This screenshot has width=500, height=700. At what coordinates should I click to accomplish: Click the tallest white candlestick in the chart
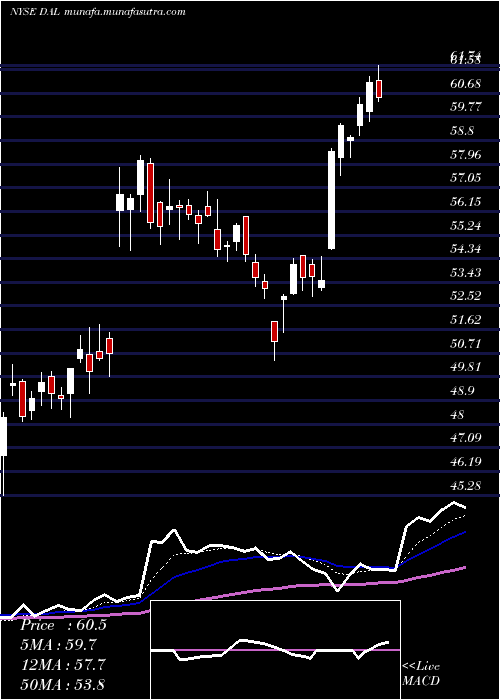332,200
